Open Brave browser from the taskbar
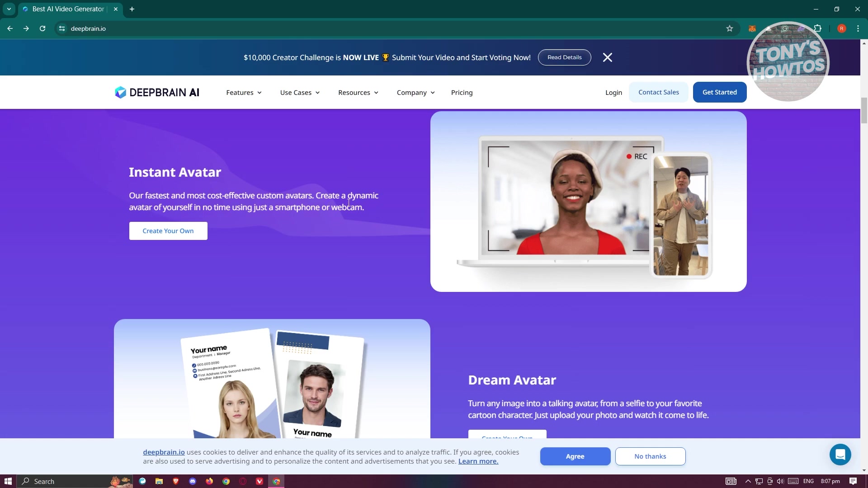The height and width of the screenshot is (488, 868). tap(176, 481)
